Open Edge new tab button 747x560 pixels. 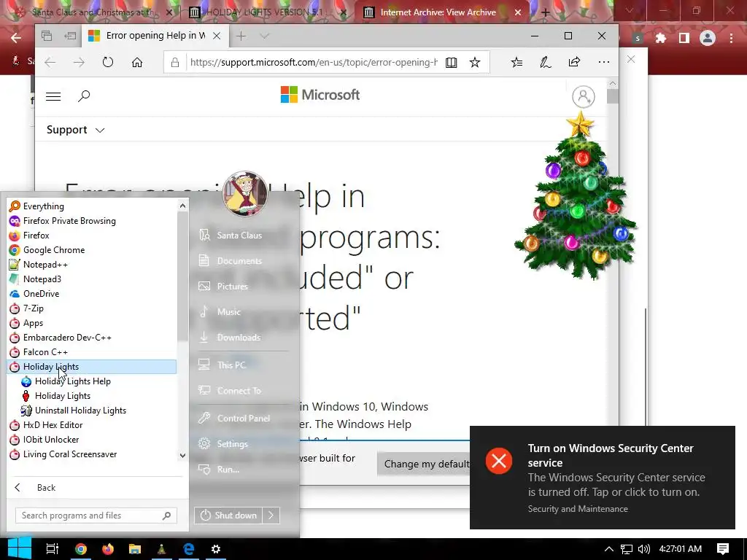[241, 36]
